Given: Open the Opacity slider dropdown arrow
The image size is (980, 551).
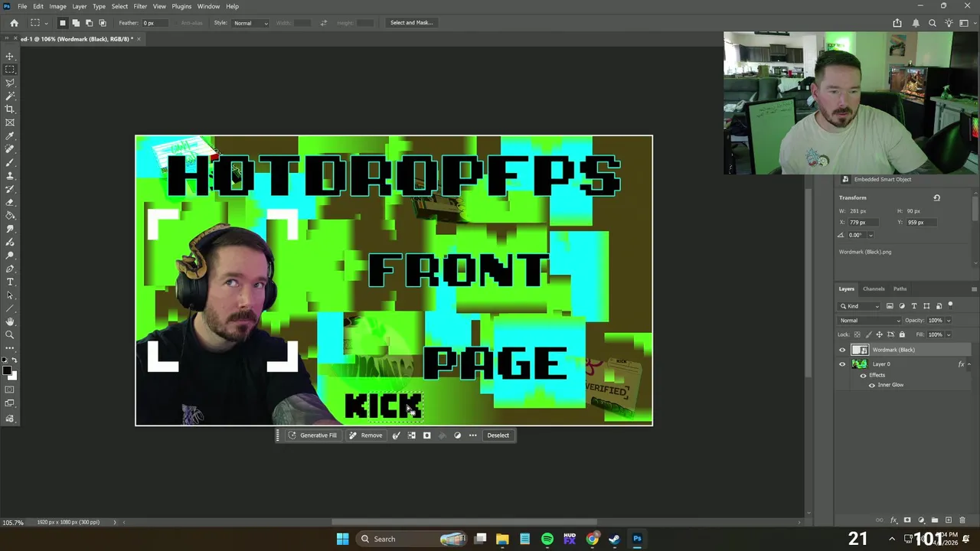Looking at the screenshot, I should click(x=949, y=321).
